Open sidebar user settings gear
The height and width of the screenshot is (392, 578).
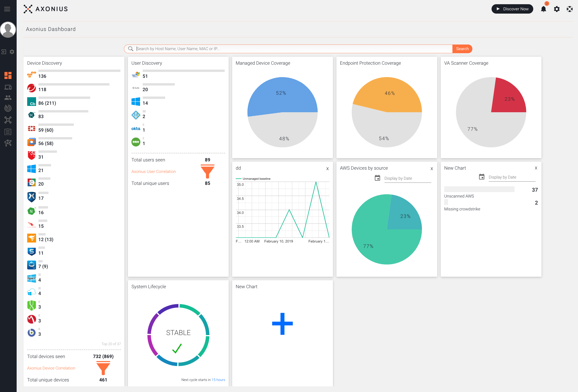click(12, 52)
